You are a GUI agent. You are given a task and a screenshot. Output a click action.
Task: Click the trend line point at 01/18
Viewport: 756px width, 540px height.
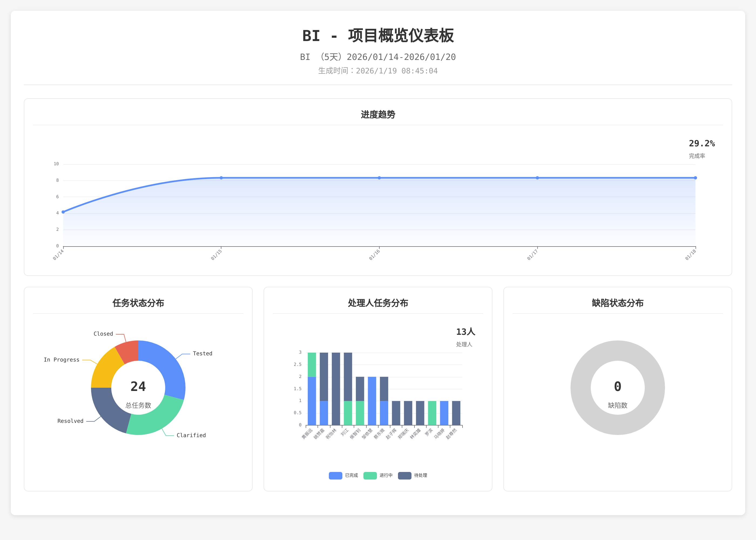[695, 178]
